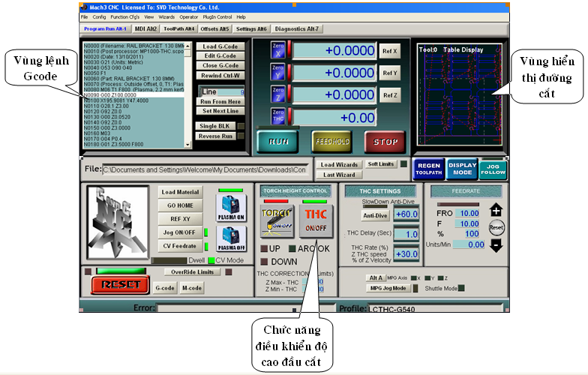Screen dimensions: 588x375
Task: Increase feedrate with the plus arrow
Action: 496,210
